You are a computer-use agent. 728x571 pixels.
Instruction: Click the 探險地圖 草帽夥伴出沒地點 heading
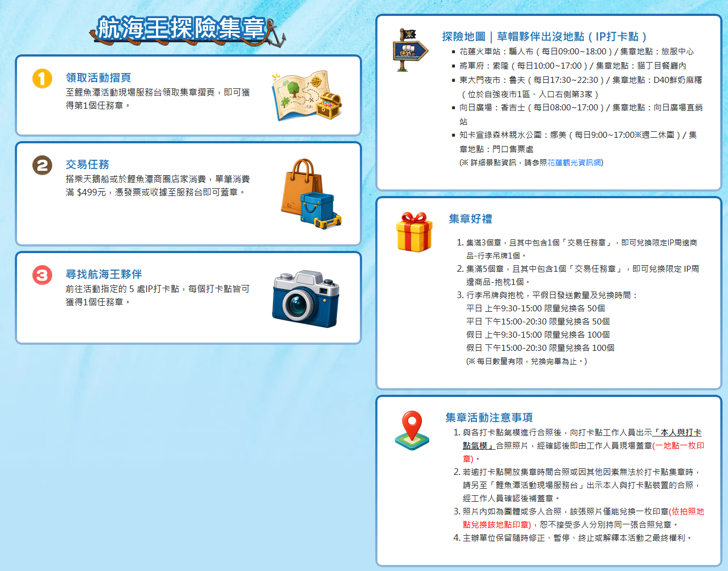[x=544, y=36]
